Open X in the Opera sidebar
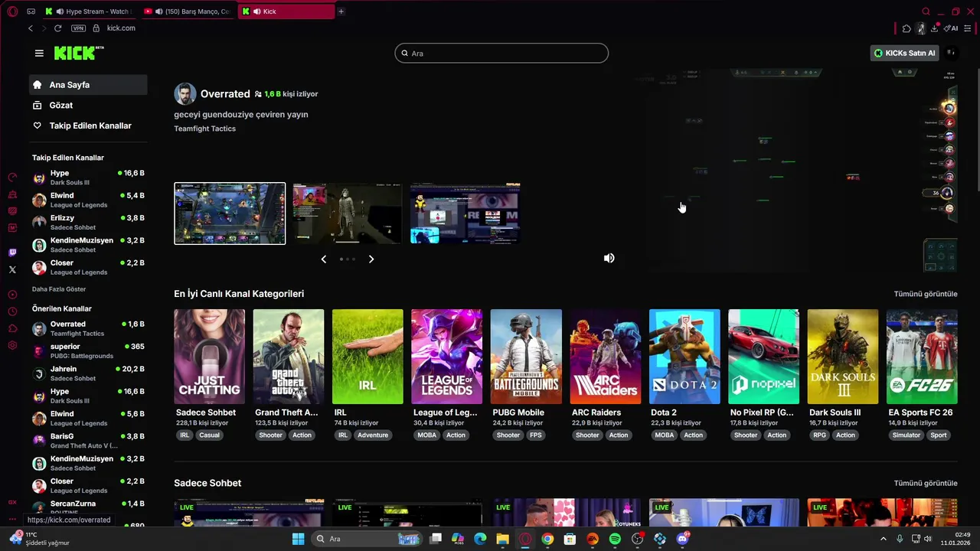The height and width of the screenshot is (551, 980). click(x=12, y=269)
